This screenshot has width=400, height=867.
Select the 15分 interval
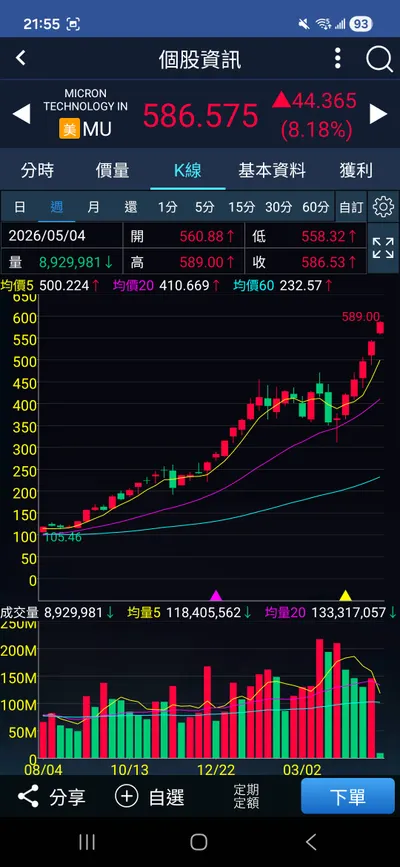(x=242, y=207)
